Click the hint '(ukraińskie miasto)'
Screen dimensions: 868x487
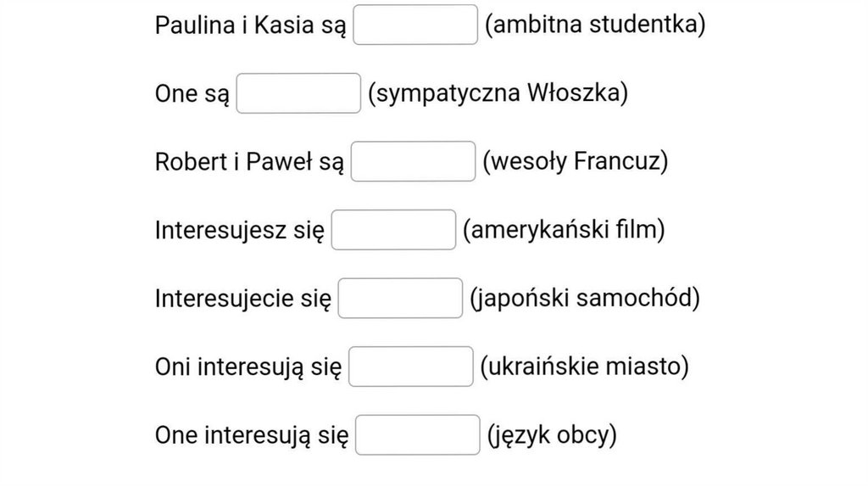coord(583,367)
